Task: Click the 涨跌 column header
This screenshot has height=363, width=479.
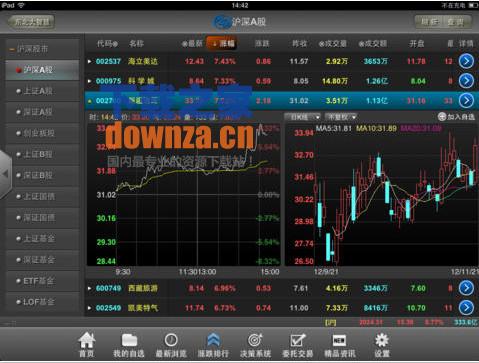Action: [x=262, y=43]
